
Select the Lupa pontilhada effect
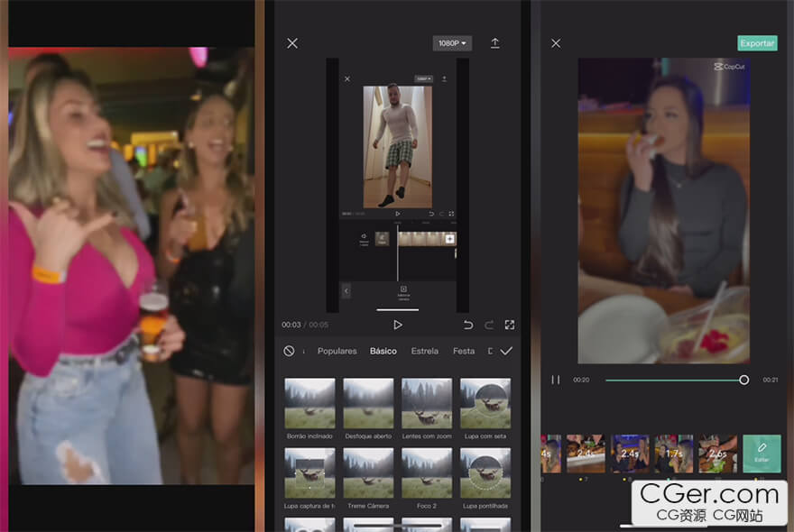[485, 473]
